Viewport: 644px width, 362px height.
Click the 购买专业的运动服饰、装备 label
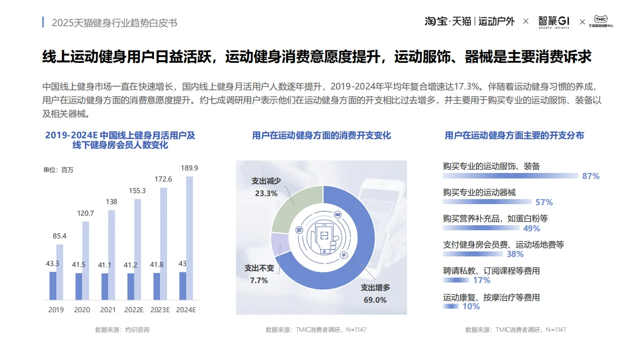(492, 166)
